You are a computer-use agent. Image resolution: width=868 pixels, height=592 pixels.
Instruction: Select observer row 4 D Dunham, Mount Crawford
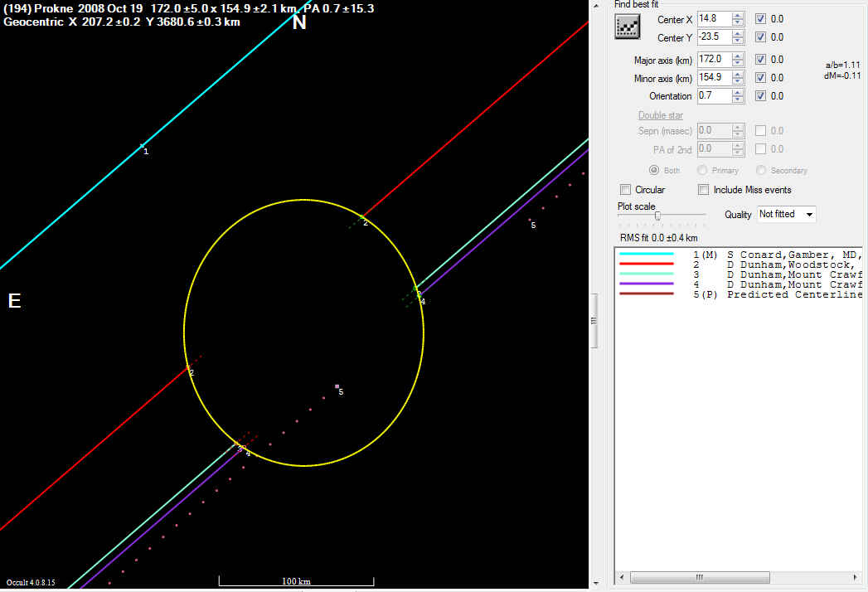(x=739, y=284)
